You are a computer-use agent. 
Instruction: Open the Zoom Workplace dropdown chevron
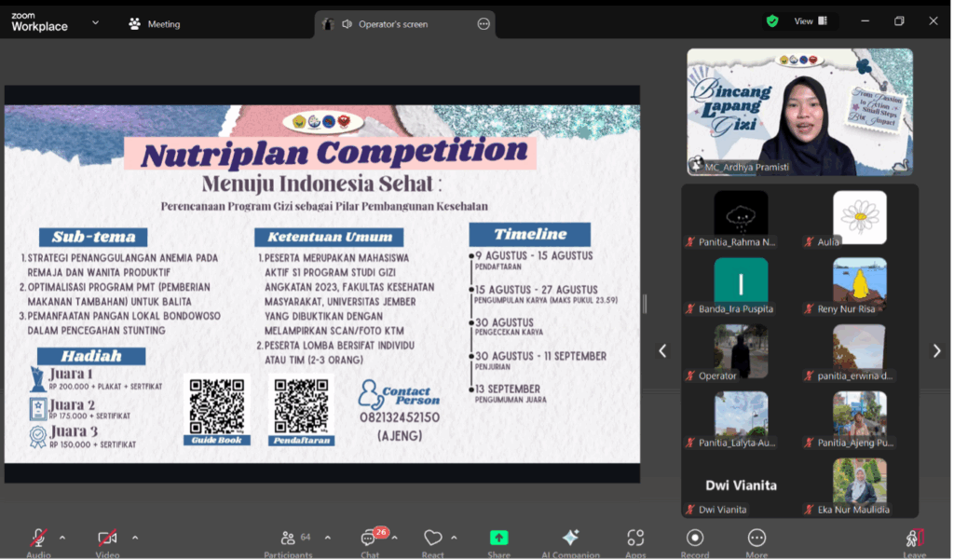click(x=95, y=23)
